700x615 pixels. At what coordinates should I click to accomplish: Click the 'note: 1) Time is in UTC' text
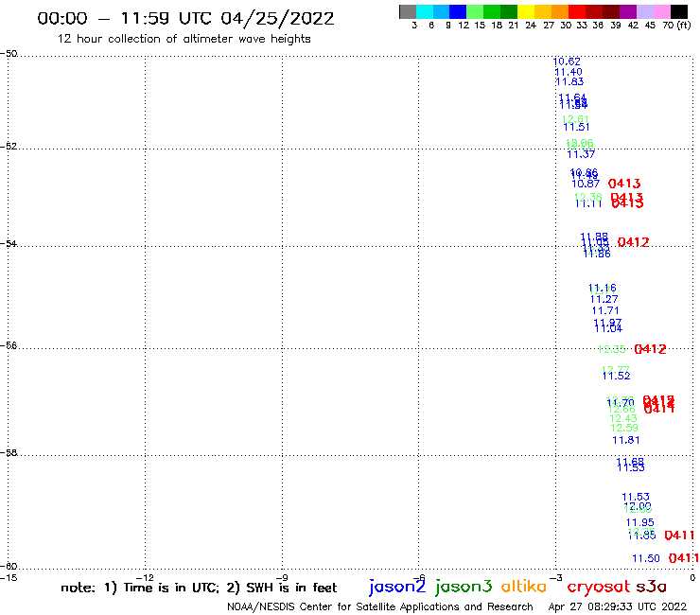pyautogui.click(x=140, y=588)
